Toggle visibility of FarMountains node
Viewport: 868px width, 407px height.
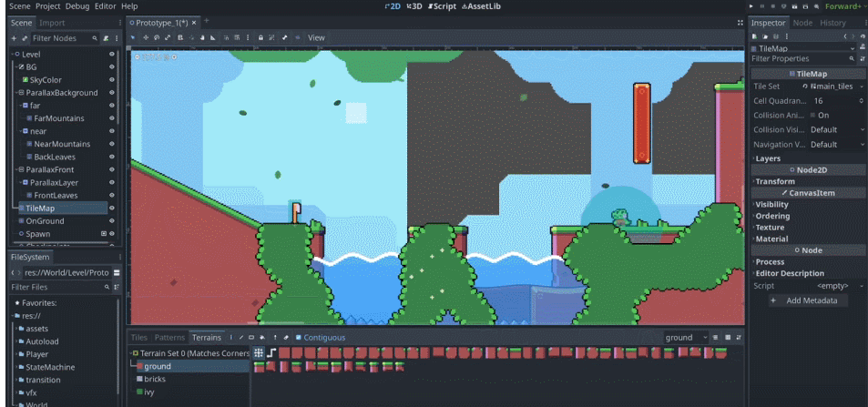coord(112,118)
